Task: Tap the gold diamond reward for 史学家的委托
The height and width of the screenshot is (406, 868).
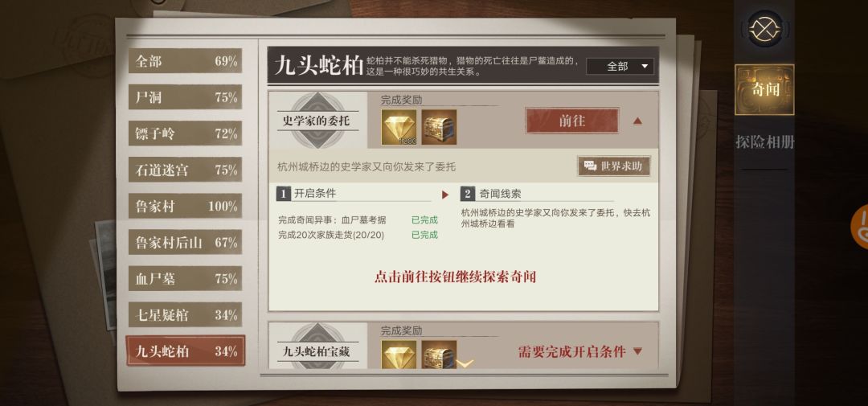Action: click(399, 127)
